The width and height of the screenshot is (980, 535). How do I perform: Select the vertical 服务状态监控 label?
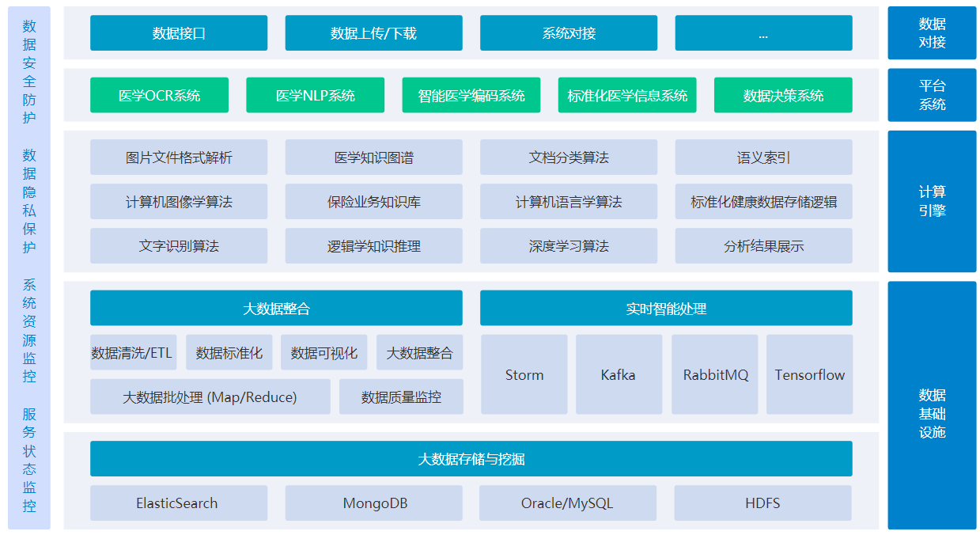point(29,460)
